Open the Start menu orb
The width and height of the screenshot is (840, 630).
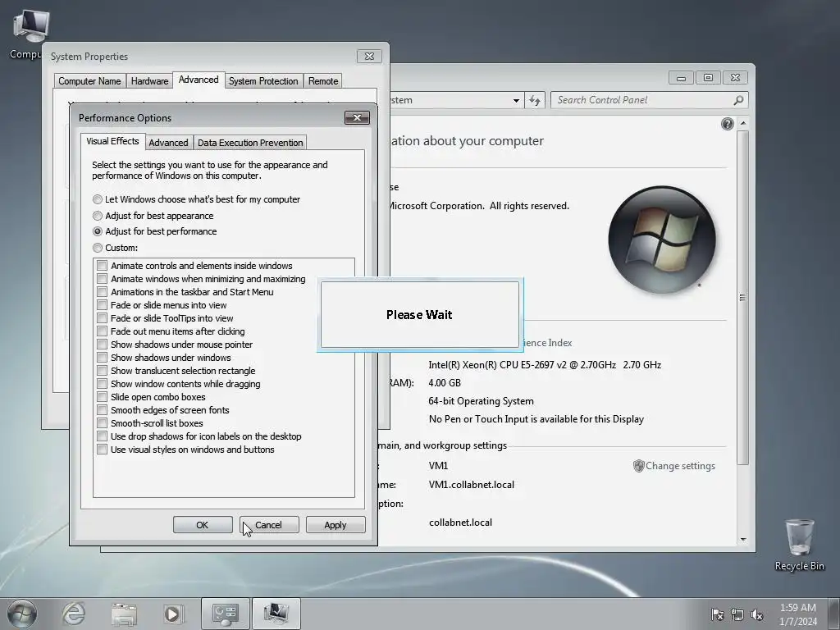coord(22,614)
